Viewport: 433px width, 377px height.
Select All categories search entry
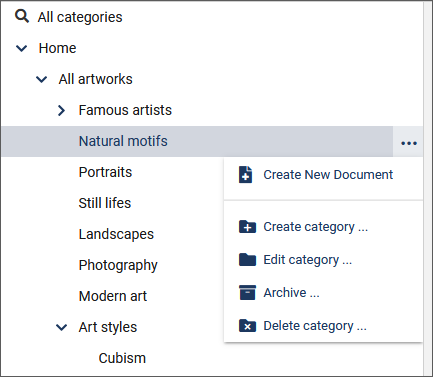pyautogui.click(x=80, y=17)
